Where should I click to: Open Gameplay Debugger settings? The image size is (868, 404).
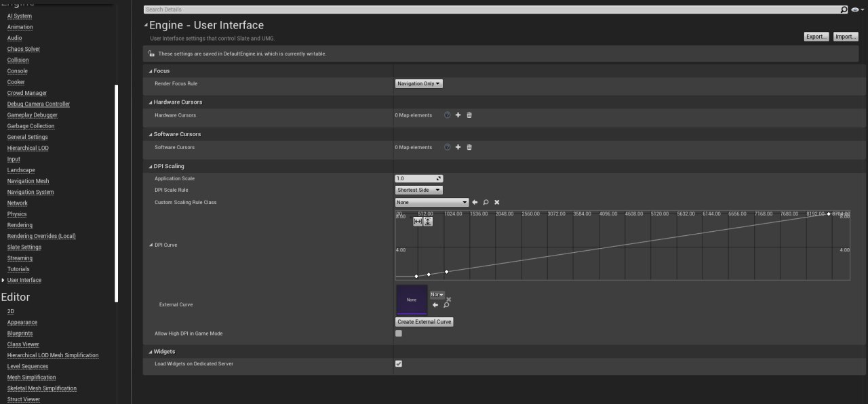(33, 115)
